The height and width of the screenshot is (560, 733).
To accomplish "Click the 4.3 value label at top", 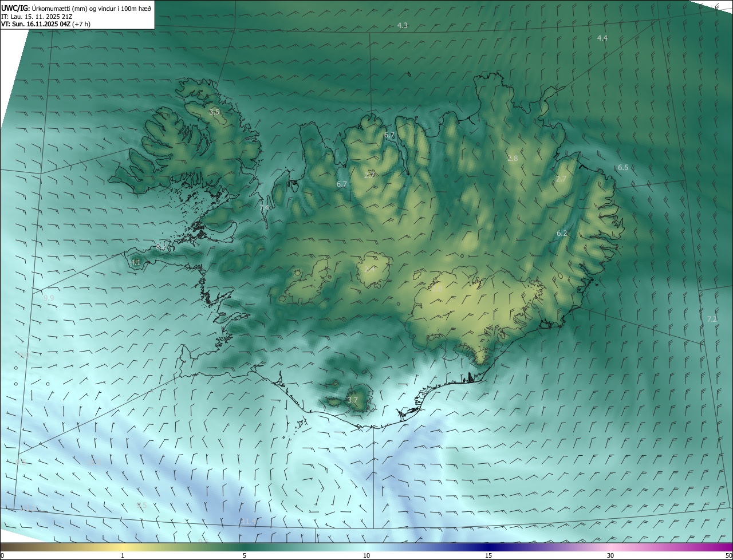I will (403, 25).
